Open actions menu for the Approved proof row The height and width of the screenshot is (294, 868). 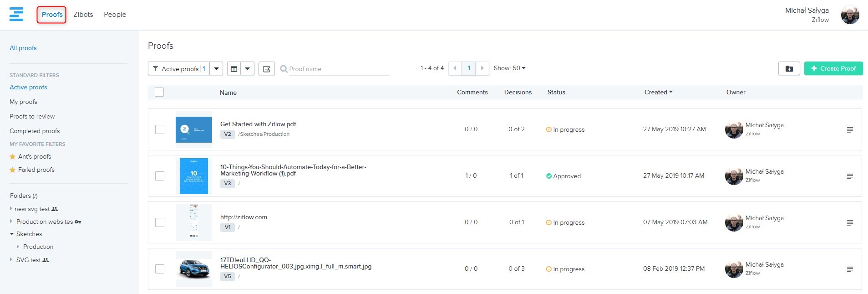coord(849,176)
